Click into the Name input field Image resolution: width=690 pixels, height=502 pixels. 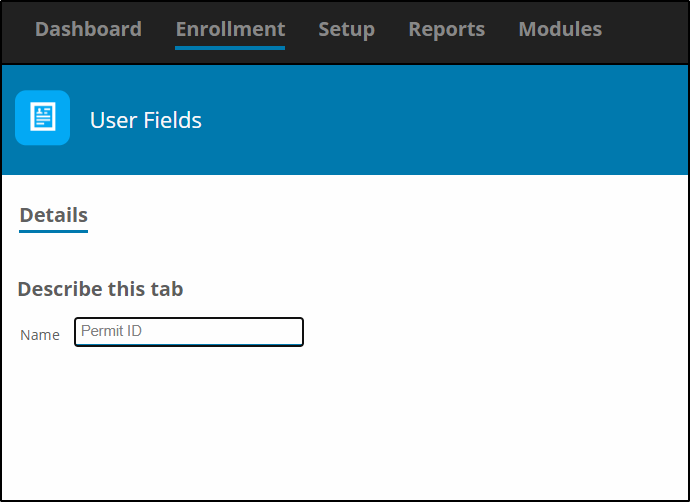point(189,332)
